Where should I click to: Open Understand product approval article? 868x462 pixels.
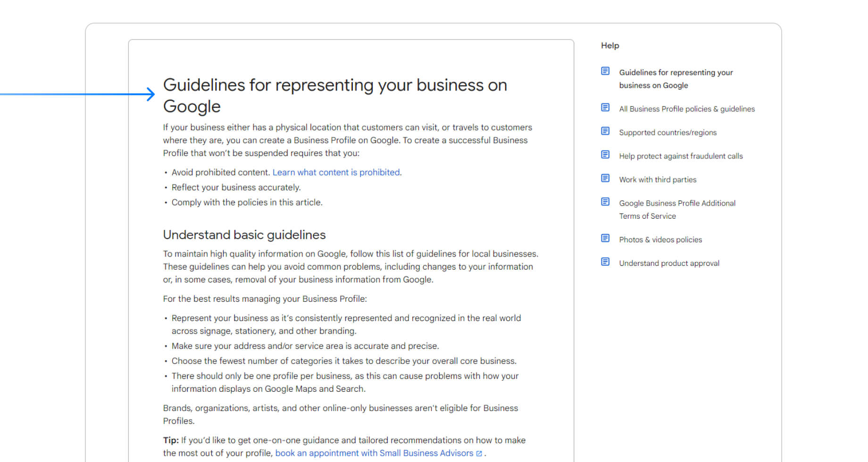pos(669,263)
